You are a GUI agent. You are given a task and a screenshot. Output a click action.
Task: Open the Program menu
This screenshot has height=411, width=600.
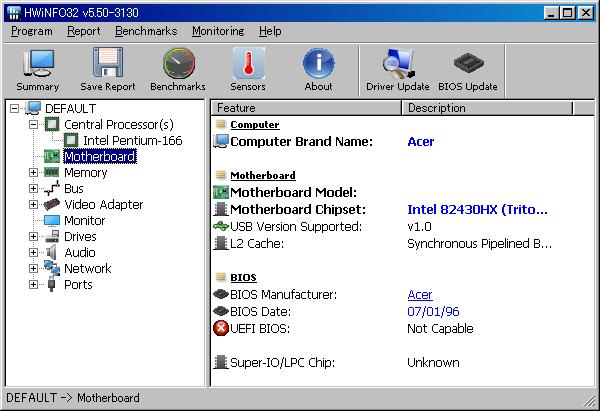click(32, 31)
